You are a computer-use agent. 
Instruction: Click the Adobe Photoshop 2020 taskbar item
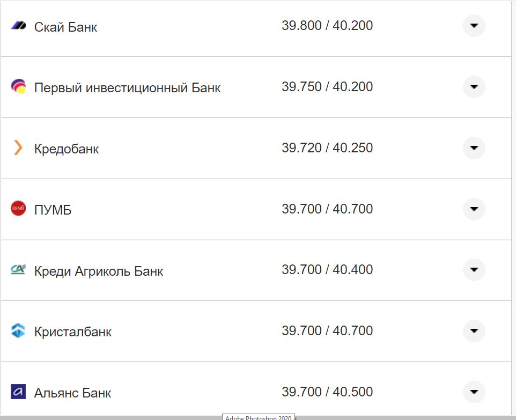coord(257,417)
